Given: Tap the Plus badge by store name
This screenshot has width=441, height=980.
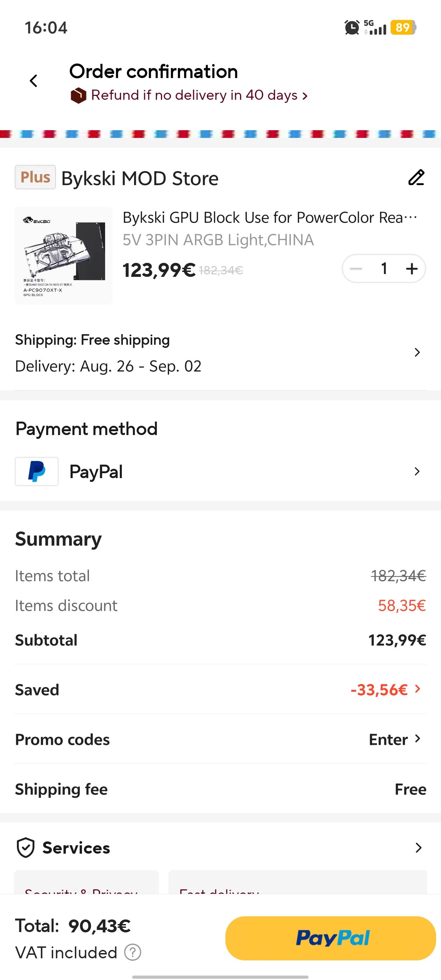Looking at the screenshot, I should click(x=35, y=177).
